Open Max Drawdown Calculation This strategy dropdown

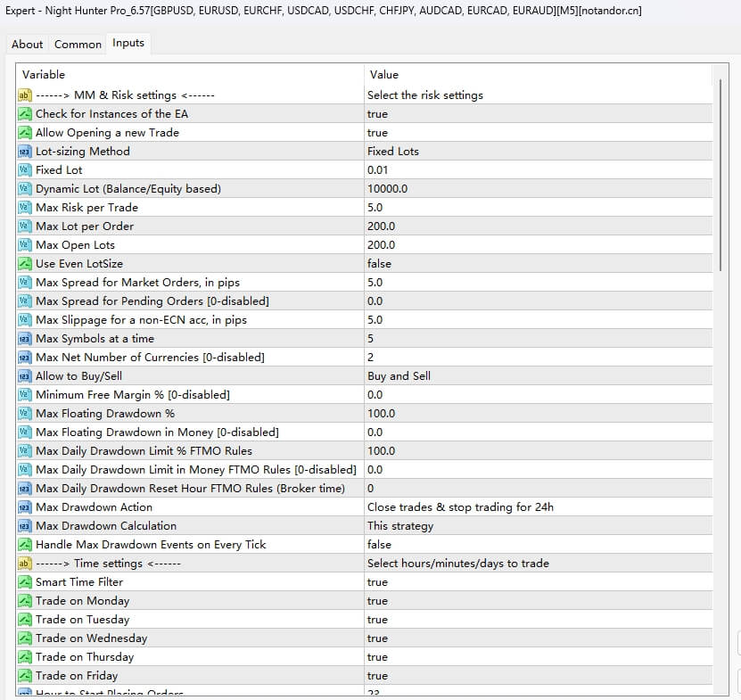point(539,526)
